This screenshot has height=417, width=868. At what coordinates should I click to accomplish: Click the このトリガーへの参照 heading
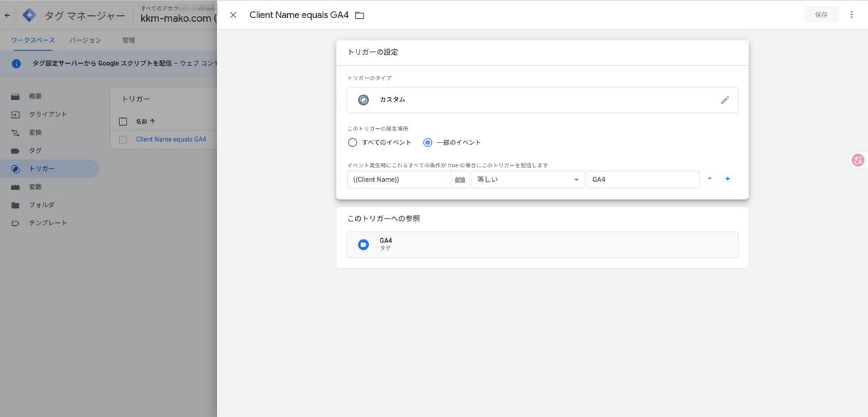click(x=384, y=218)
